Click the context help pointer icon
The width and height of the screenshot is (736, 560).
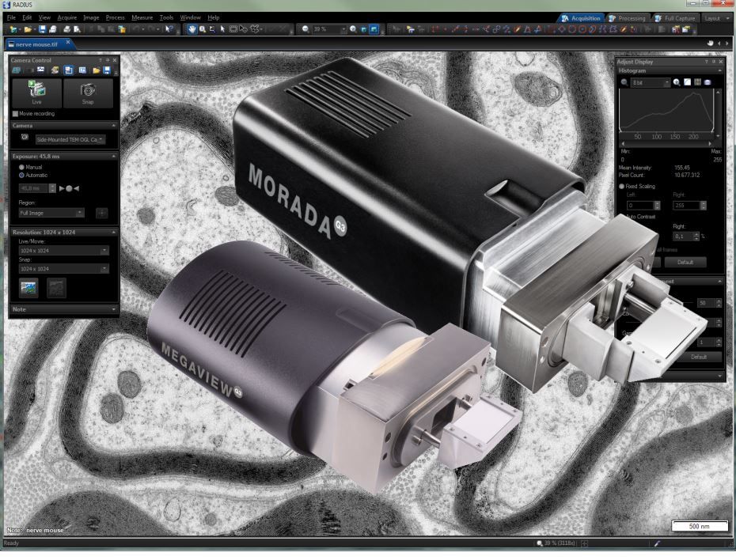169,29
